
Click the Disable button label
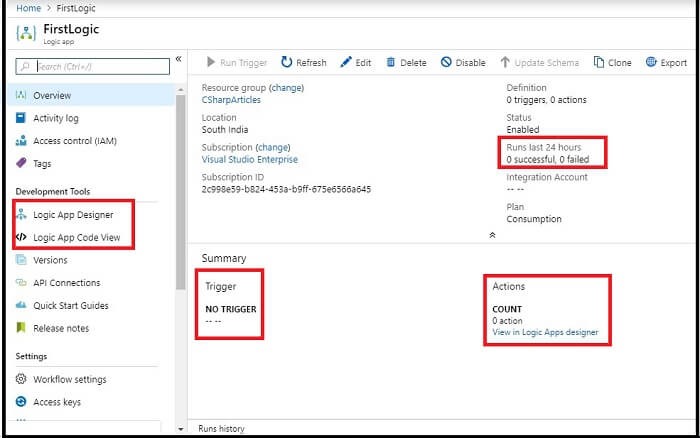coord(470,63)
